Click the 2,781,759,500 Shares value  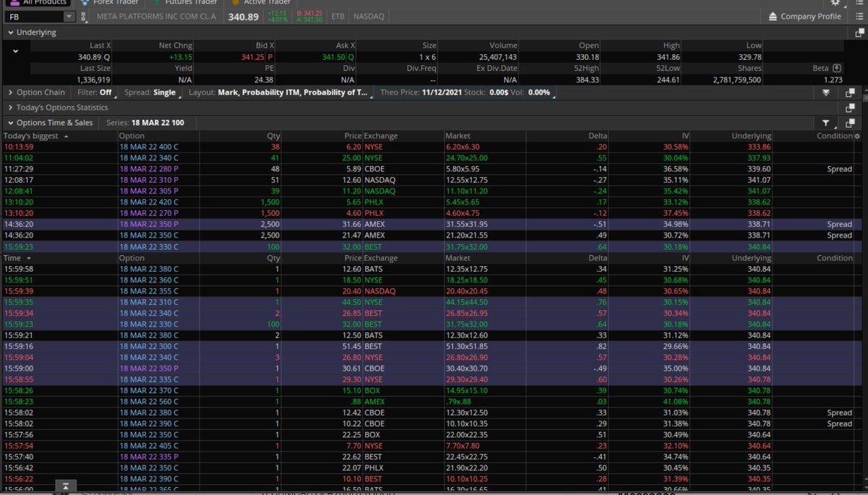[x=737, y=79]
